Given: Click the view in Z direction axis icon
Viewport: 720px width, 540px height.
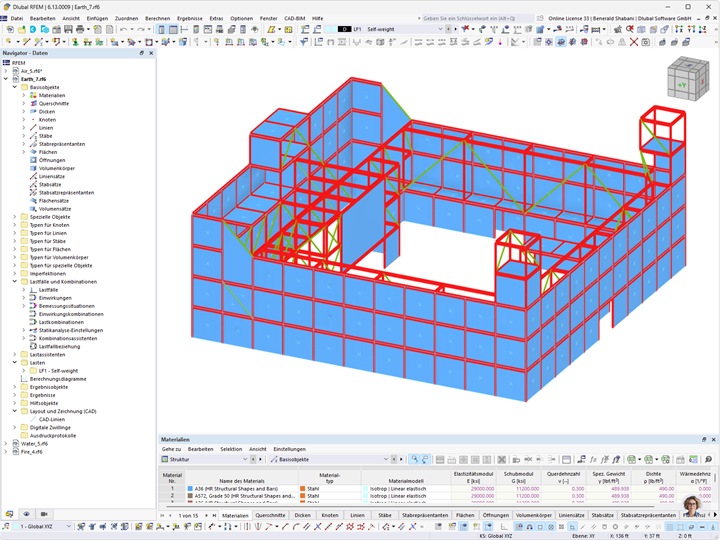Looking at the screenshot, I should click(703, 29).
